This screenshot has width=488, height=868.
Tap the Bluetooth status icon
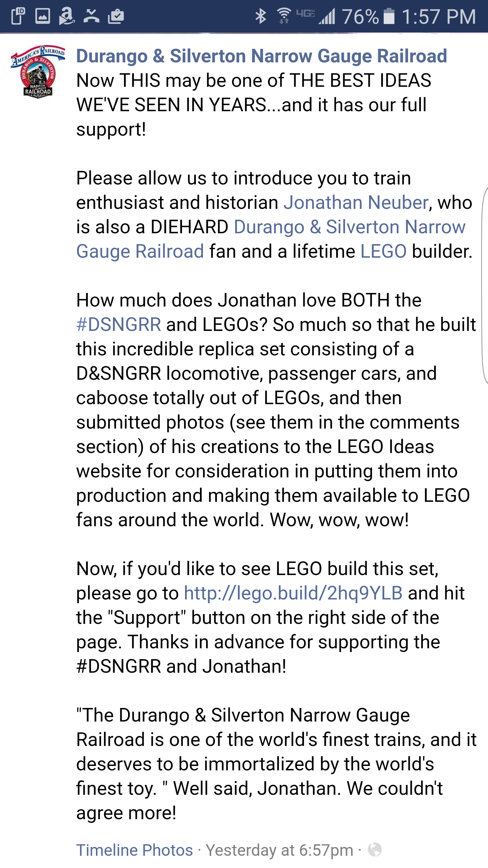click(261, 16)
